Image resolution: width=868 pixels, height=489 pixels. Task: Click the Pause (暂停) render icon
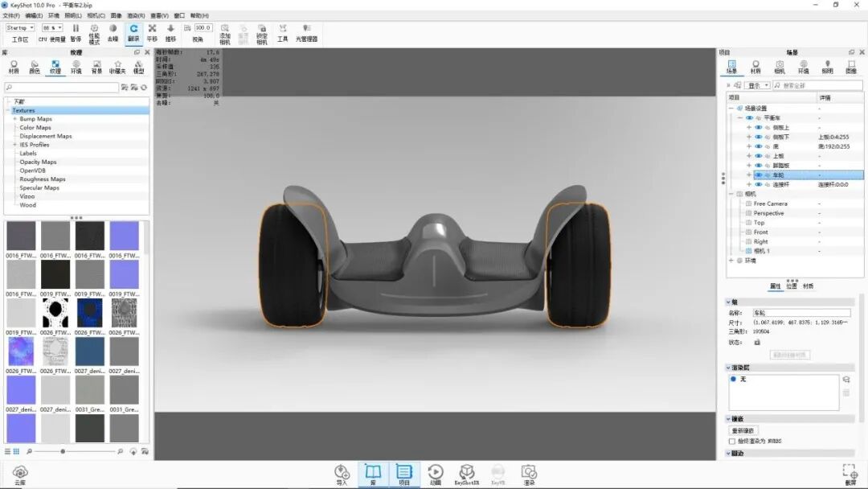pos(76,33)
